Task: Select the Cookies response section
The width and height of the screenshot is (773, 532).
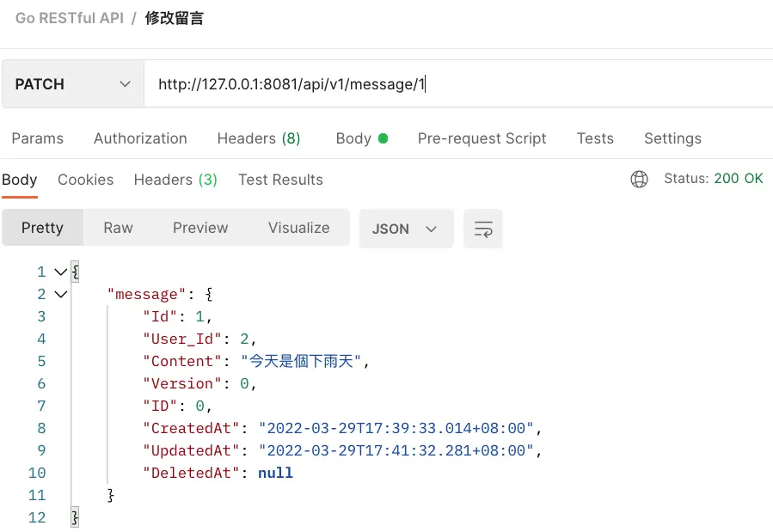Action: [85, 180]
